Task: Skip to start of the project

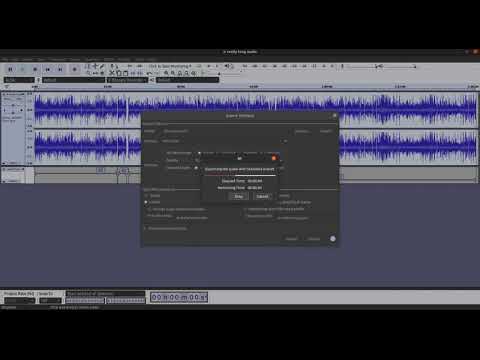Action: coord(48,69)
